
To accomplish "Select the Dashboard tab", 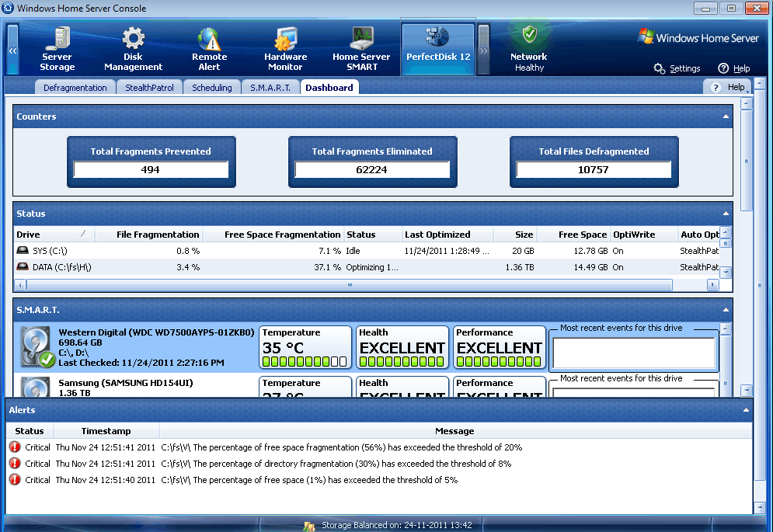I will (329, 88).
